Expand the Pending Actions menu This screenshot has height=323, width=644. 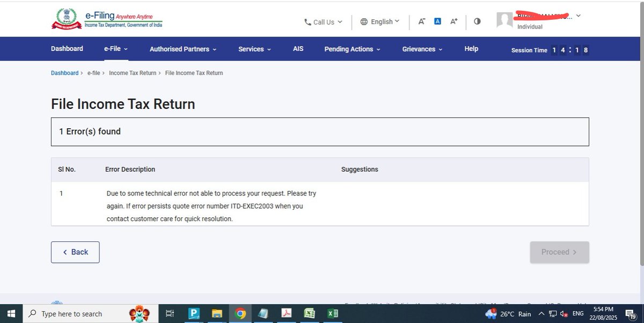[352, 49]
